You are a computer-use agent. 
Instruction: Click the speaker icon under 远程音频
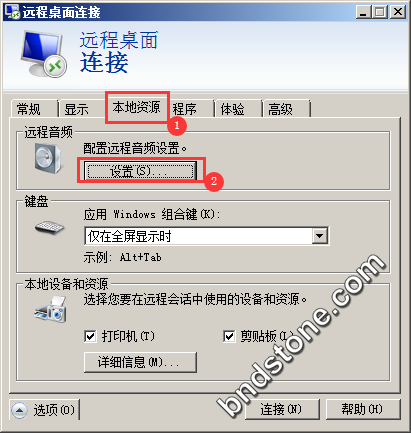pos(49,158)
